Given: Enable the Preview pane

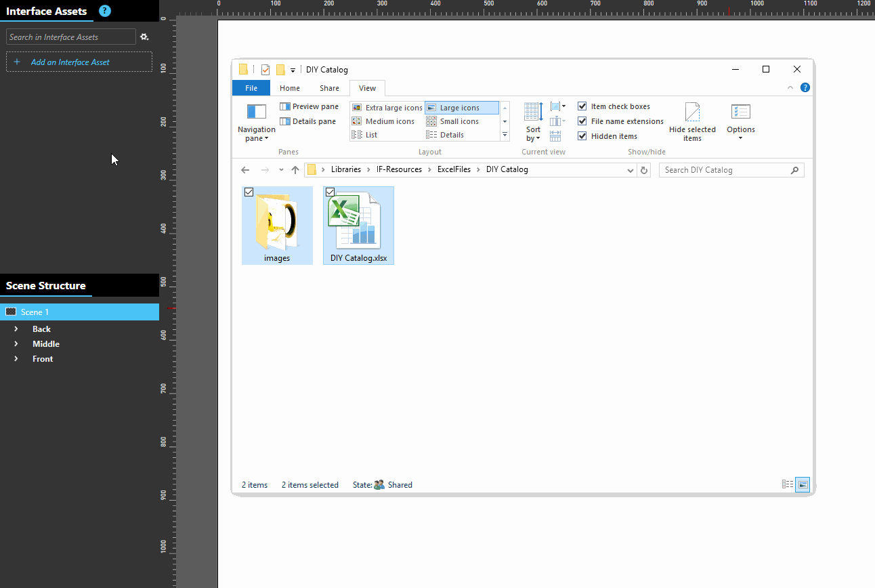Looking at the screenshot, I should coord(310,106).
